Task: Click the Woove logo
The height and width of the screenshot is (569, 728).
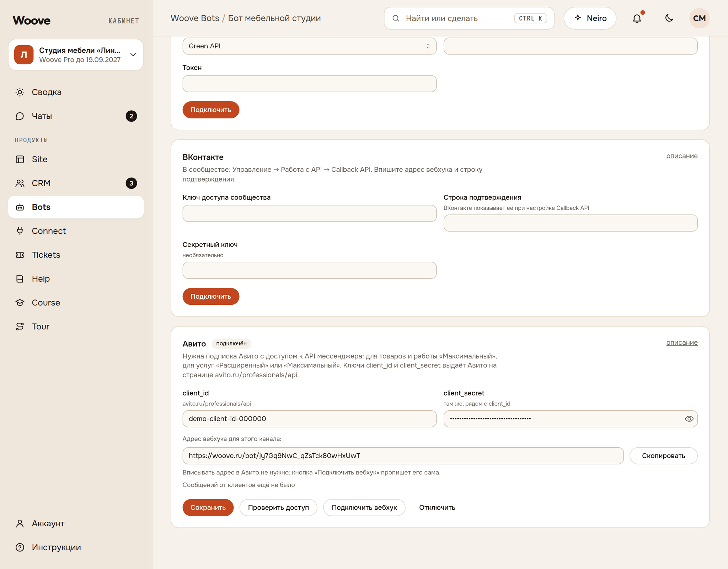Action: point(32,20)
